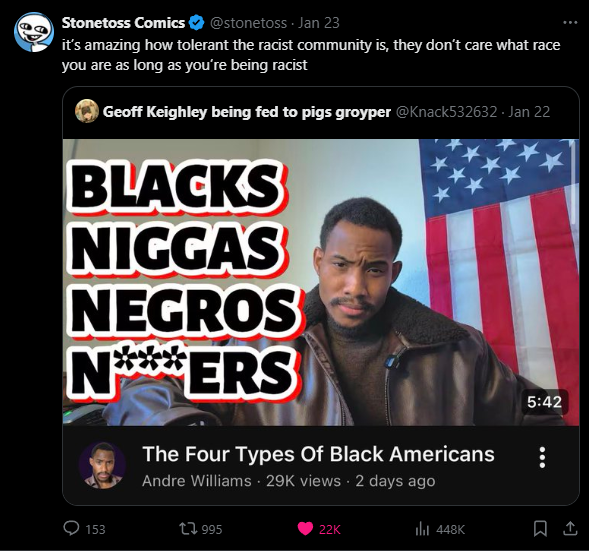Click the Stonetoss Comics profile avatar
Image resolution: width=589 pixels, height=551 pixels.
point(34,32)
